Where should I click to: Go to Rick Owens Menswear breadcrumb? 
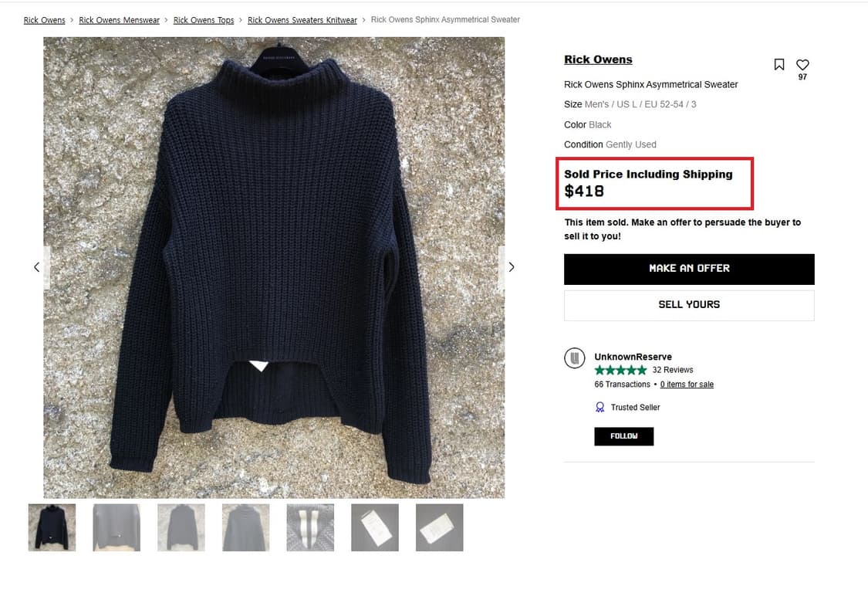tap(119, 20)
